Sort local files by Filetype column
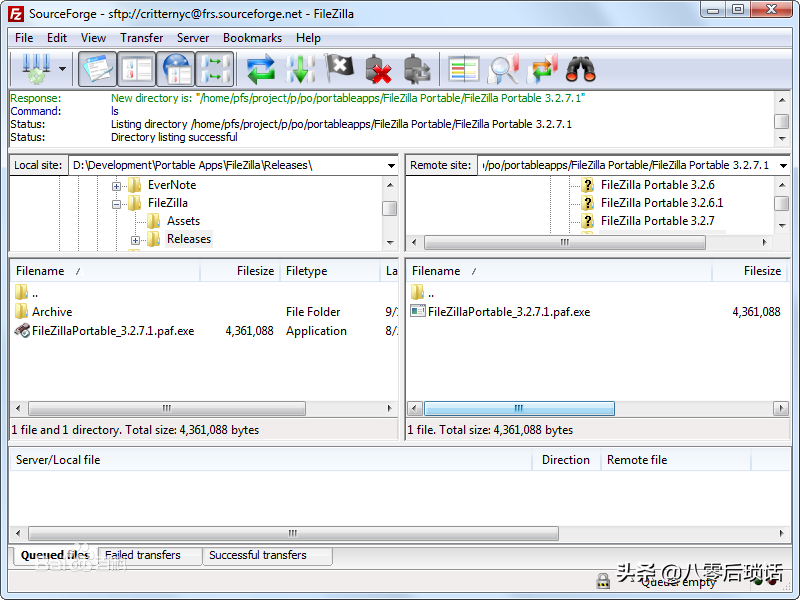800x600 pixels. (330, 271)
